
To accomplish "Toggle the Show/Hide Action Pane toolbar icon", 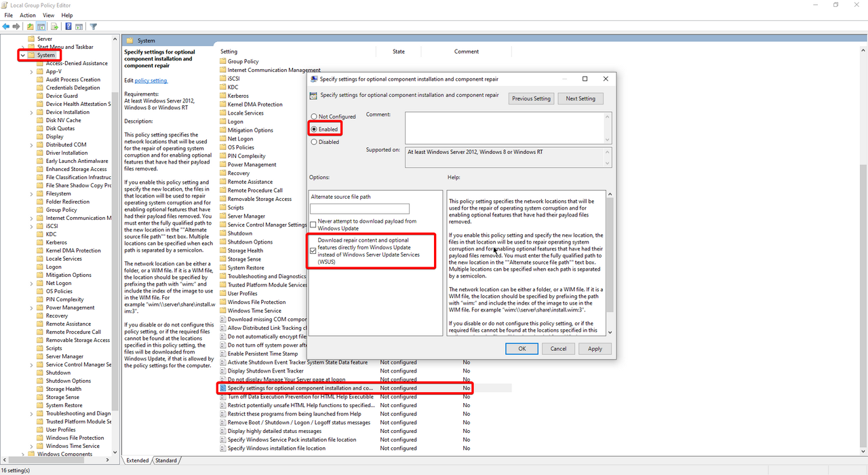I will click(79, 26).
